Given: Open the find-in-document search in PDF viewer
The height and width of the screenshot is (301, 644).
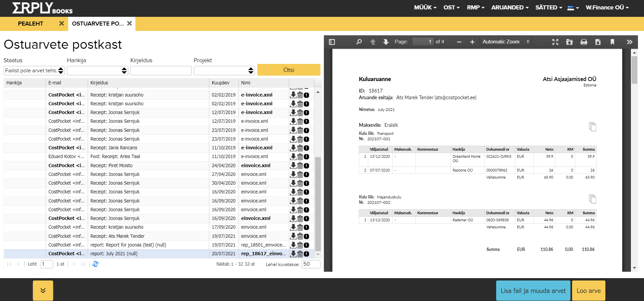Looking at the screenshot, I should click(x=359, y=42).
